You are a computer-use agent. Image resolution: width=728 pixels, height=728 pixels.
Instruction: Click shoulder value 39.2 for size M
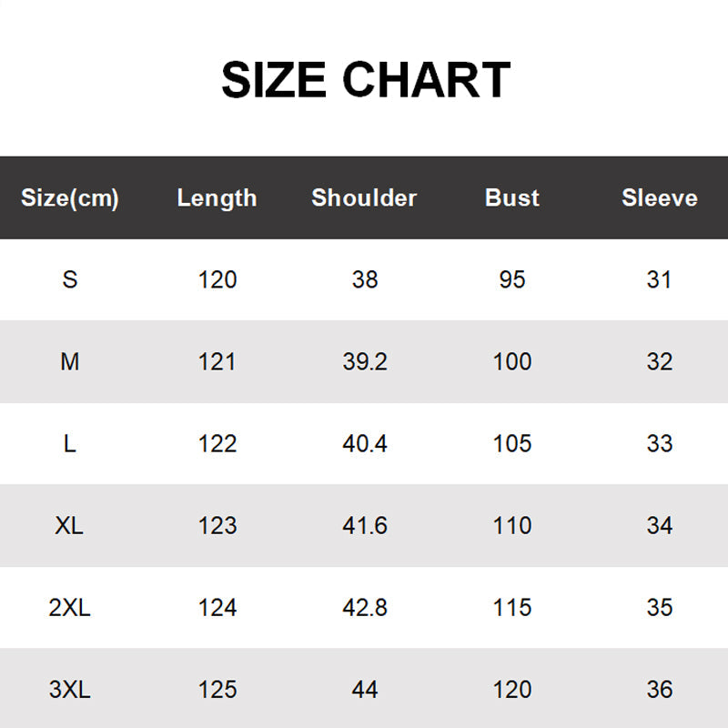(365, 361)
